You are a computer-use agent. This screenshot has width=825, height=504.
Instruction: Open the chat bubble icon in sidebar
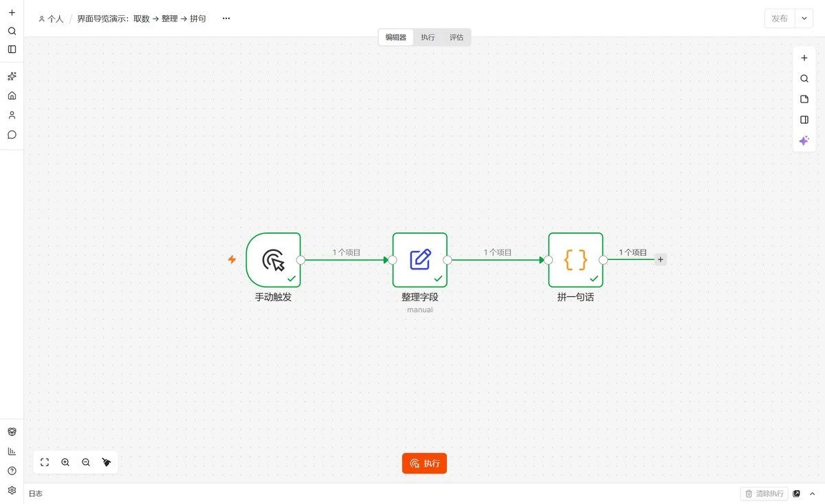(12, 135)
